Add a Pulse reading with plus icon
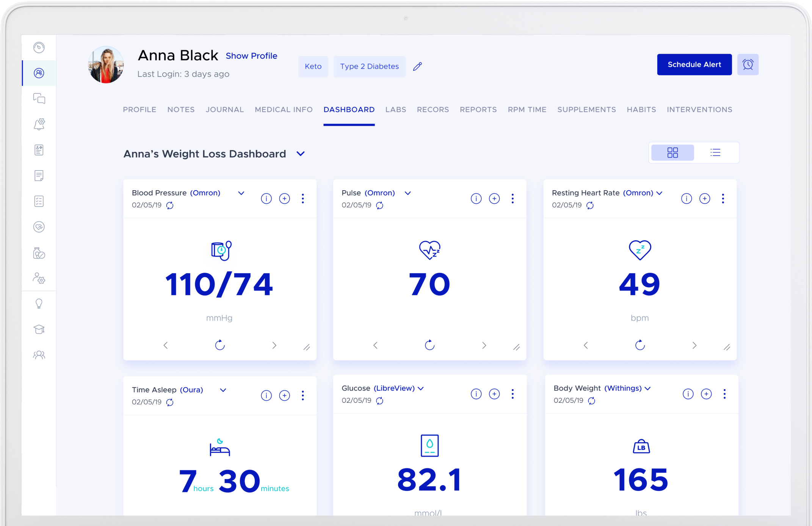The image size is (812, 526). click(x=494, y=199)
